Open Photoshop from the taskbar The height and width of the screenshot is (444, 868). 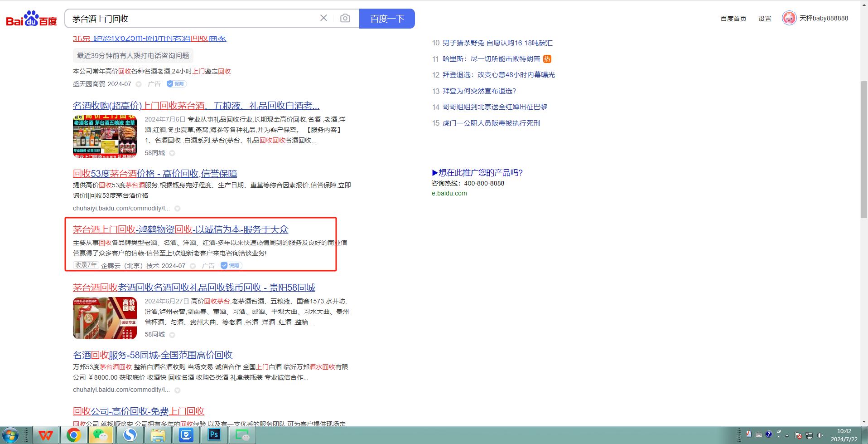pyautogui.click(x=214, y=435)
